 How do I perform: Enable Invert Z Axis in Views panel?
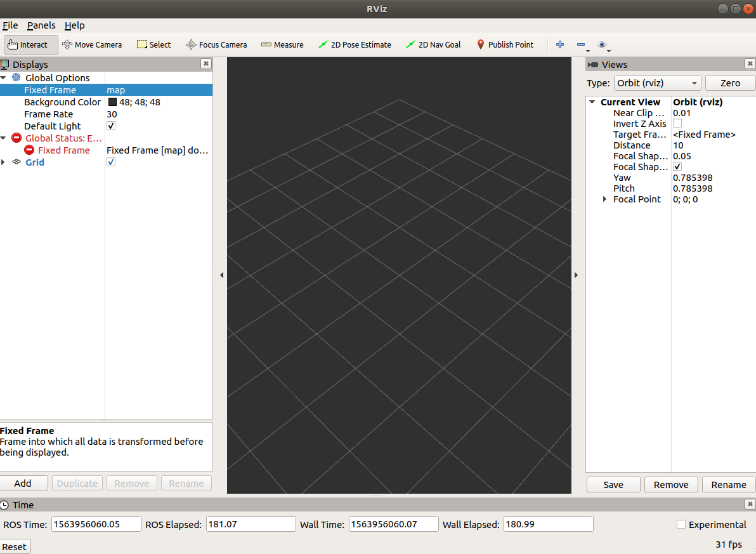(677, 124)
